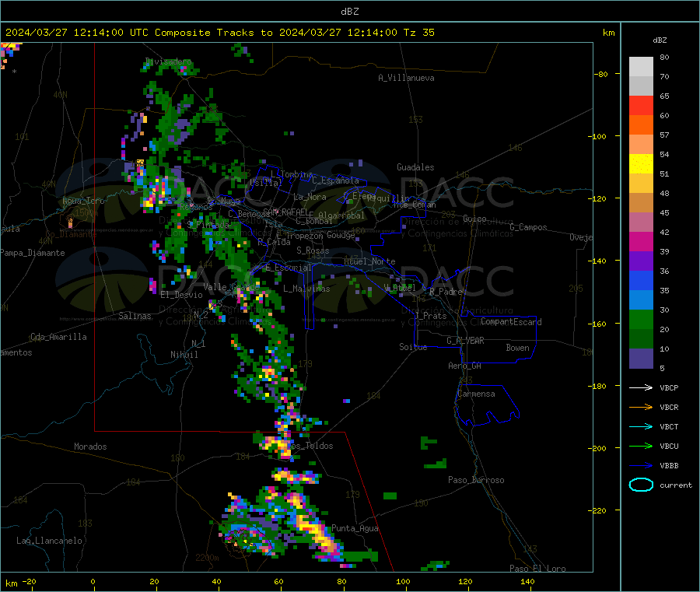Click the 'Atuel_Norte' map label
This screenshot has width=700, height=592.
point(369,261)
